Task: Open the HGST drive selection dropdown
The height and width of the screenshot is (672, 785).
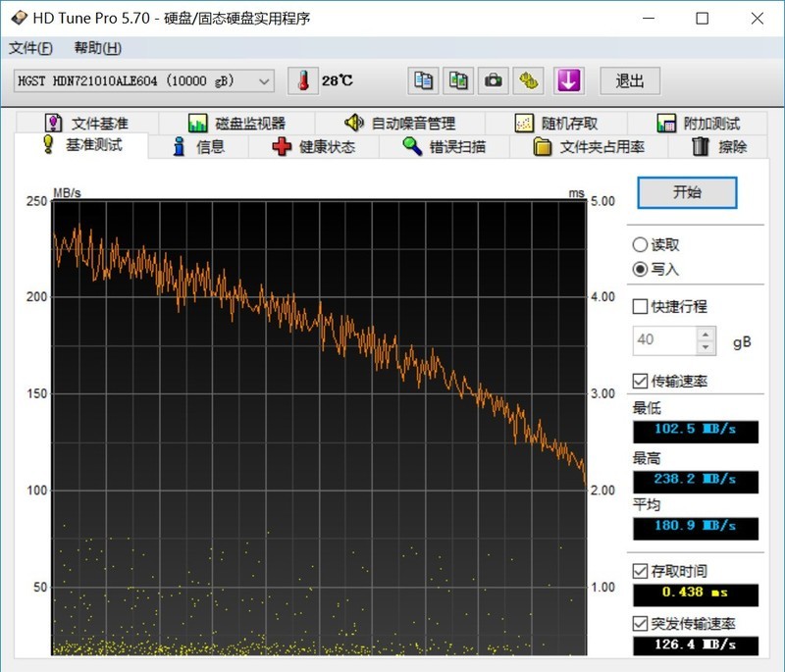Action: click(261, 80)
